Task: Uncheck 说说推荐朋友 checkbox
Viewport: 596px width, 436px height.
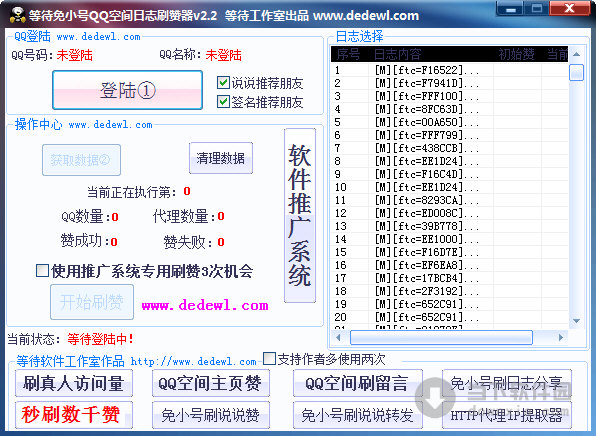Action: (x=223, y=83)
